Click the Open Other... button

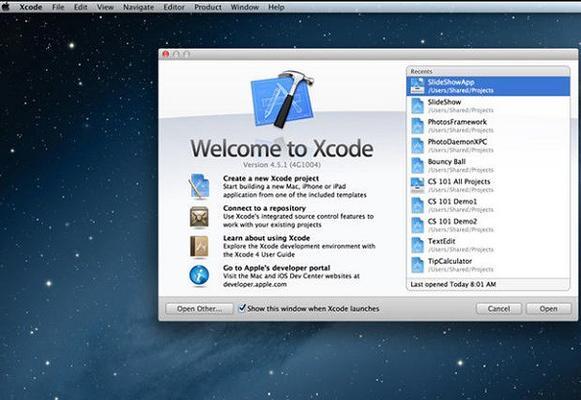pos(199,309)
